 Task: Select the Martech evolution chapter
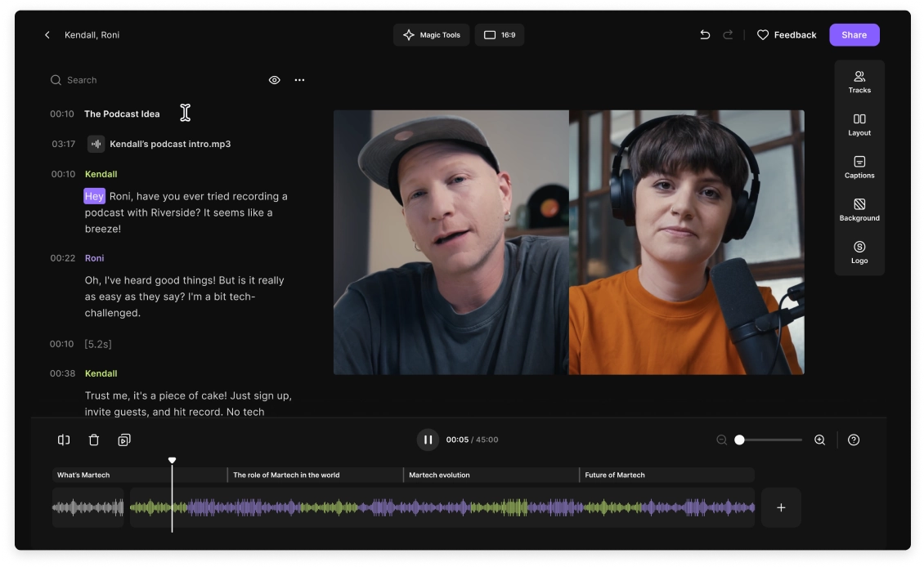[x=491, y=475]
